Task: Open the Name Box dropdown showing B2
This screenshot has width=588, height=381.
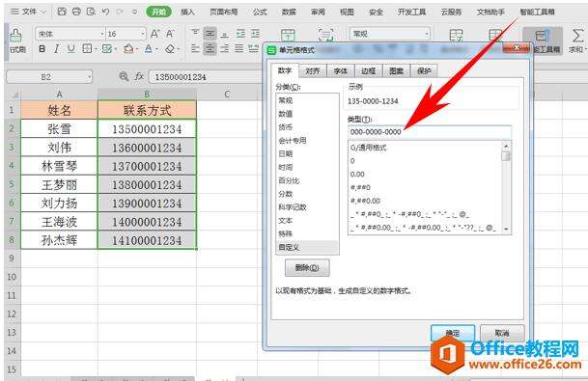Action: click(89, 77)
